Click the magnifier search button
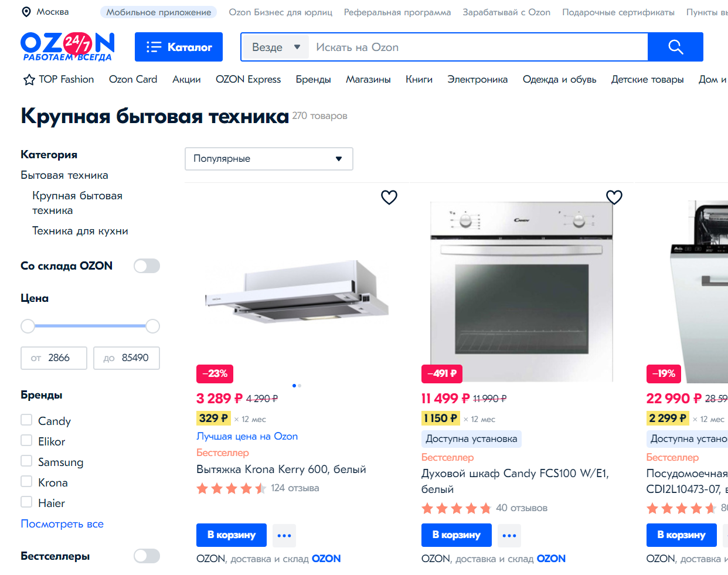 click(675, 47)
